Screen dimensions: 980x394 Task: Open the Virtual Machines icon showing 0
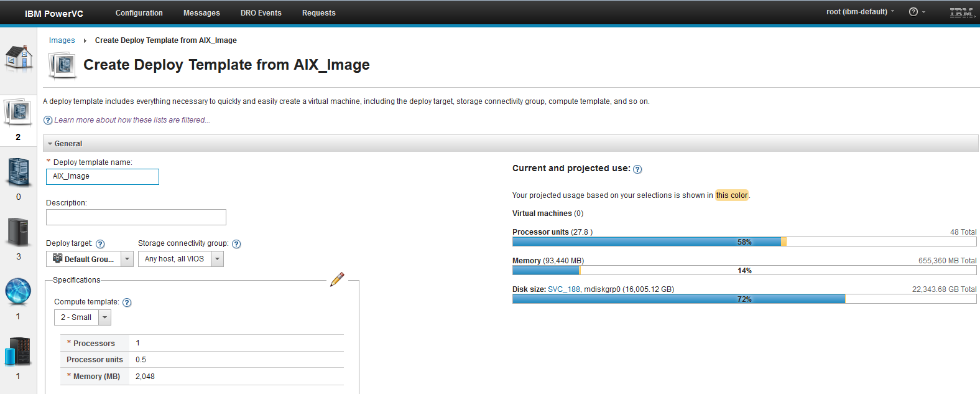click(18, 172)
